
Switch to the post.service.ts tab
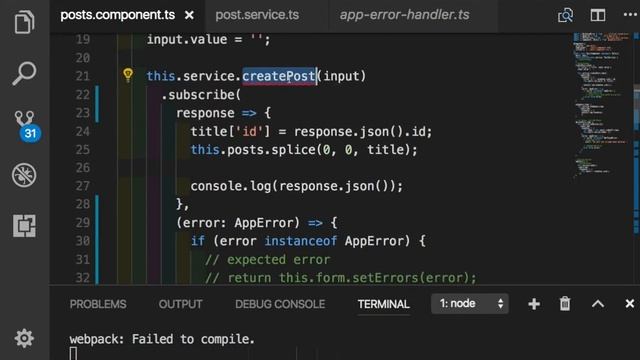tap(257, 15)
